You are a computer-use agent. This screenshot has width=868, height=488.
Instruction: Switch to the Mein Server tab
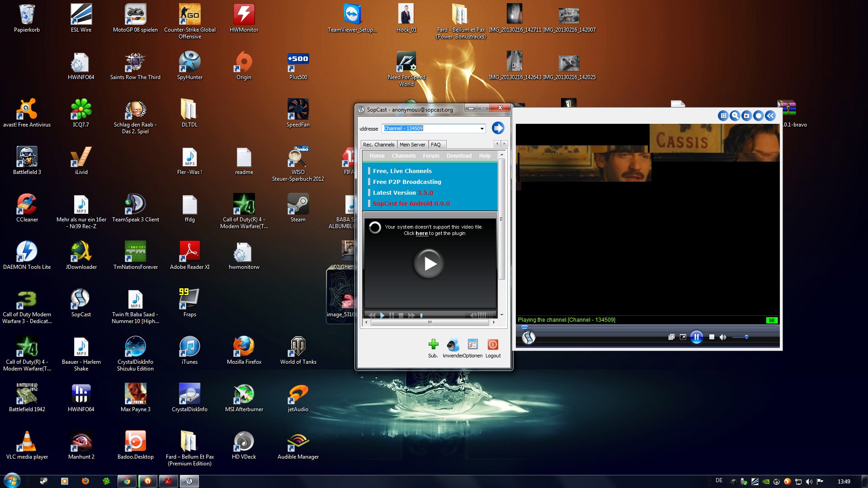(412, 145)
